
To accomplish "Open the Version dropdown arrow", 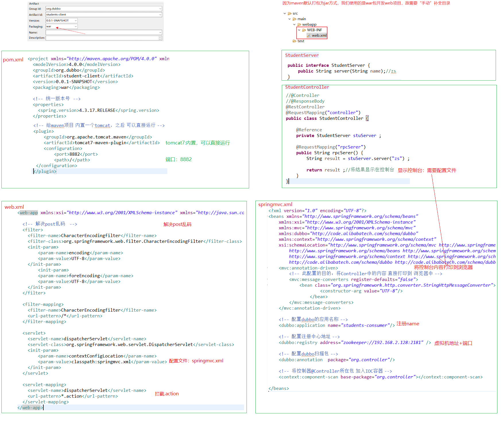I will (x=76, y=21).
